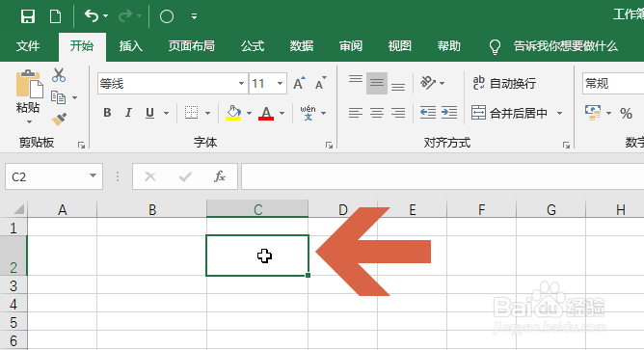This screenshot has height=350, width=644.
Task: Open the 审阅 (Review) tab
Action: click(351, 46)
